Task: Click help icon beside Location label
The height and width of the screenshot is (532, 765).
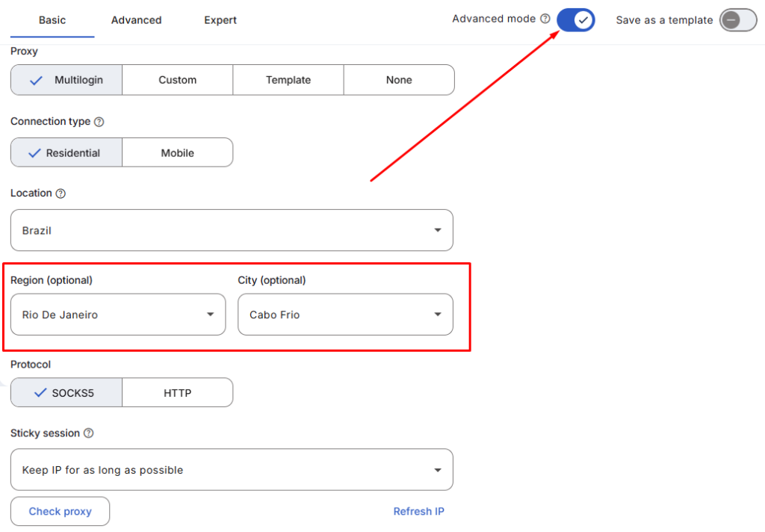Action: 61,194
